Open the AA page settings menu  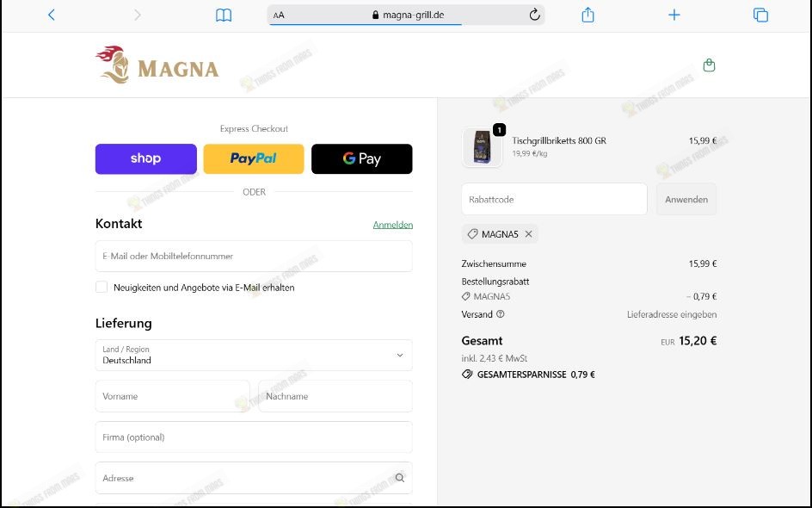pos(277,15)
